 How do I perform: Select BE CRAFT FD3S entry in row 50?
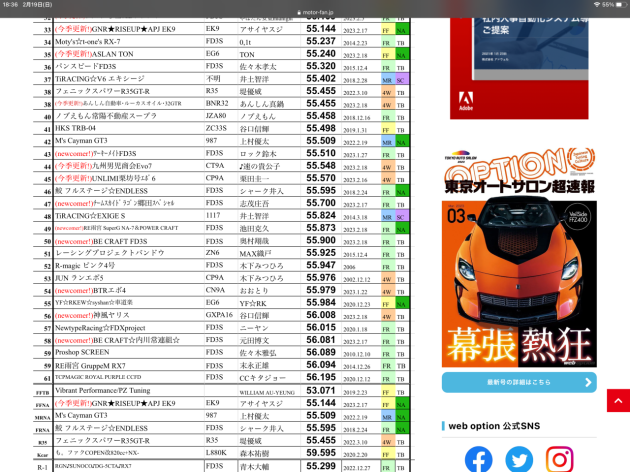(101, 241)
